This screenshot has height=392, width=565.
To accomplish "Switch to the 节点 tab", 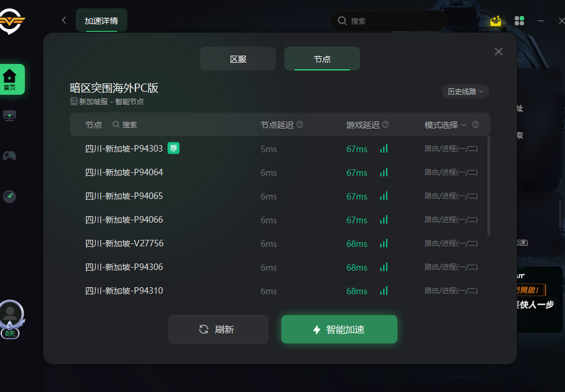I will (x=322, y=59).
